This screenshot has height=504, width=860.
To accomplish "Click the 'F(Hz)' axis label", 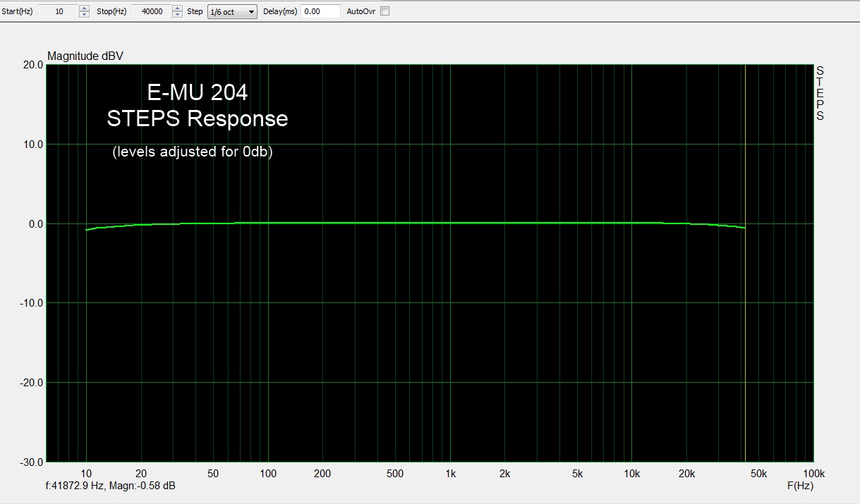I will pyautogui.click(x=800, y=486).
